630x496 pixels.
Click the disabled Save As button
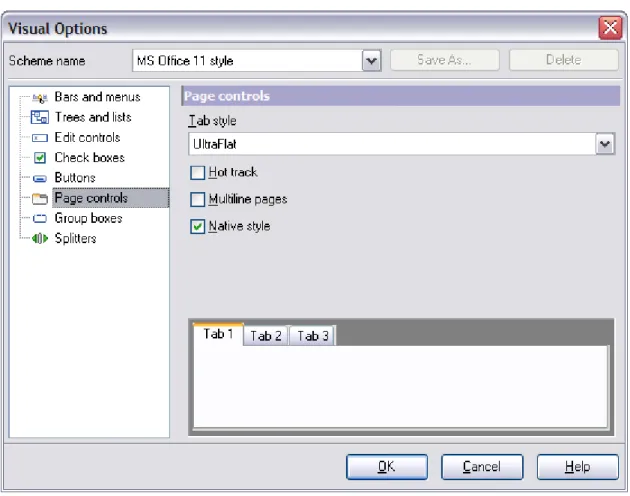click(445, 60)
